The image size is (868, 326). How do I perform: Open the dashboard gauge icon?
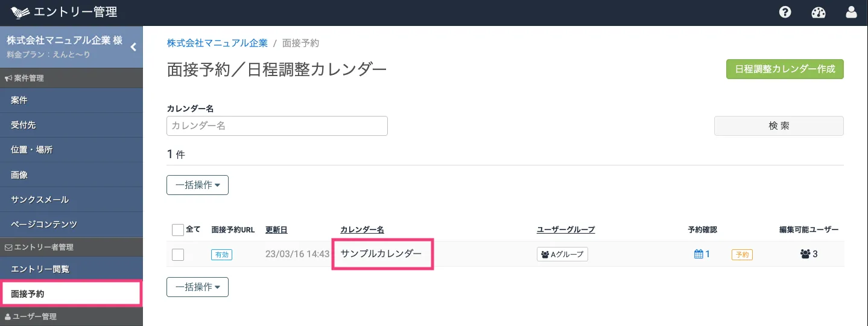coord(818,12)
